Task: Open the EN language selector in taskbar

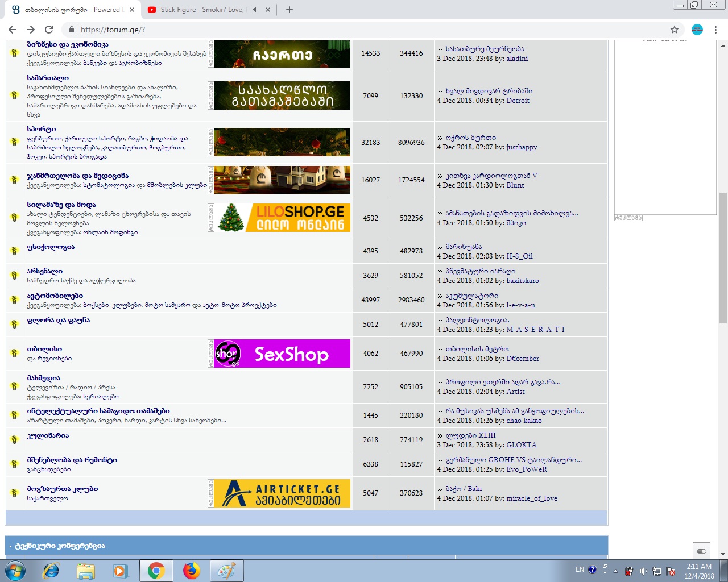Action: pyautogui.click(x=580, y=569)
